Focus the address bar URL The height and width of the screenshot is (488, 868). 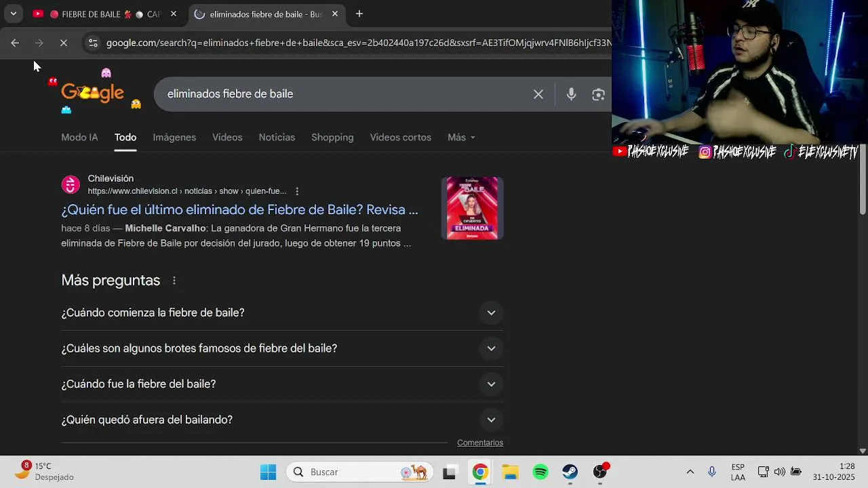pos(358,43)
